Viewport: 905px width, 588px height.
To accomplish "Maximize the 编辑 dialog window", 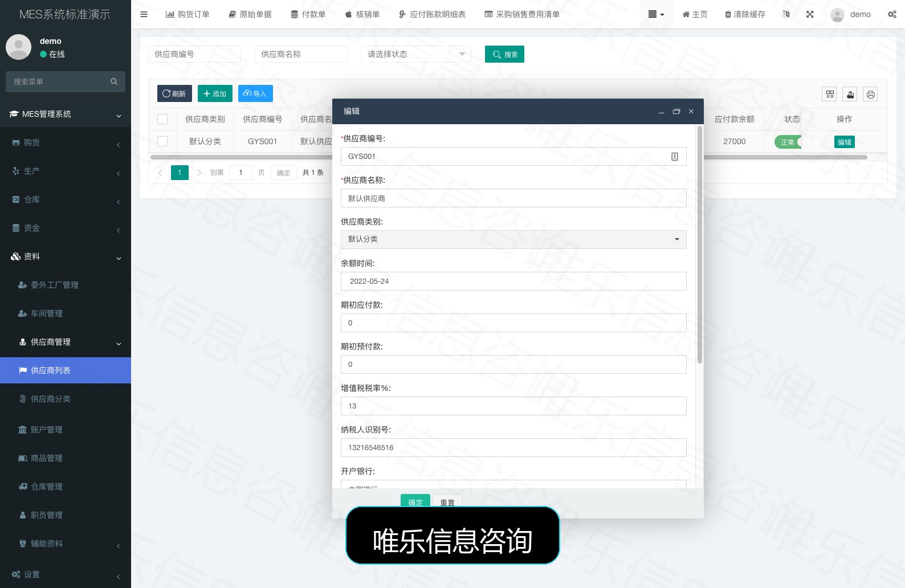I will [676, 112].
